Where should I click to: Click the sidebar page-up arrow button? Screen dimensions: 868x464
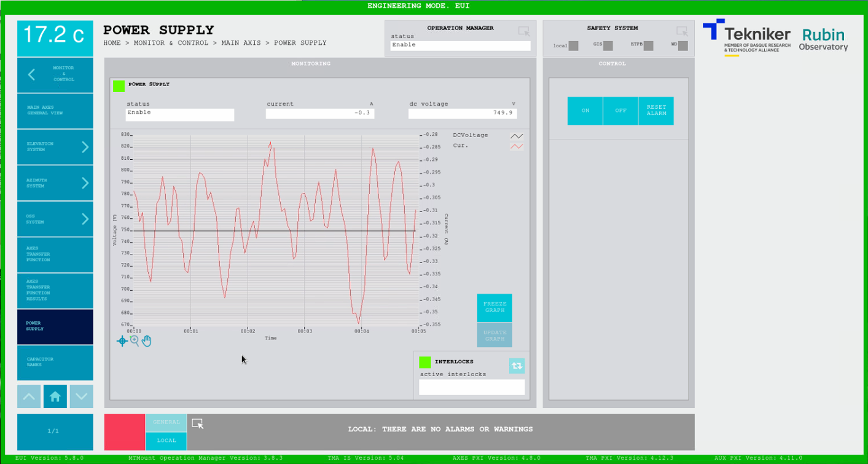coord(29,396)
